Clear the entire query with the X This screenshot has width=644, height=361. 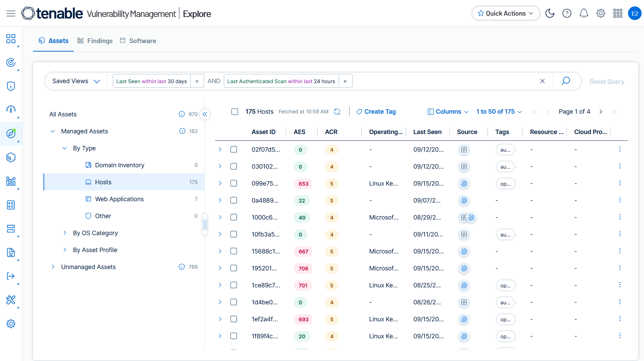542,81
